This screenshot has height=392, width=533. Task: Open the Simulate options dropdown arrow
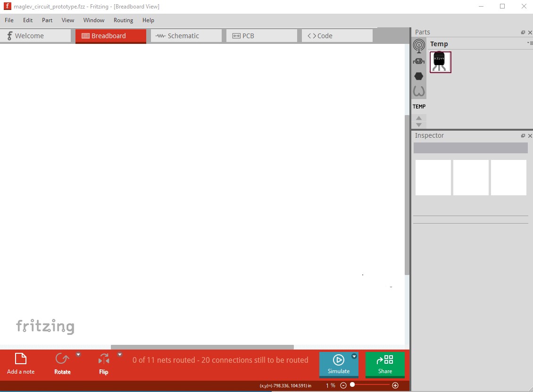[354, 357]
